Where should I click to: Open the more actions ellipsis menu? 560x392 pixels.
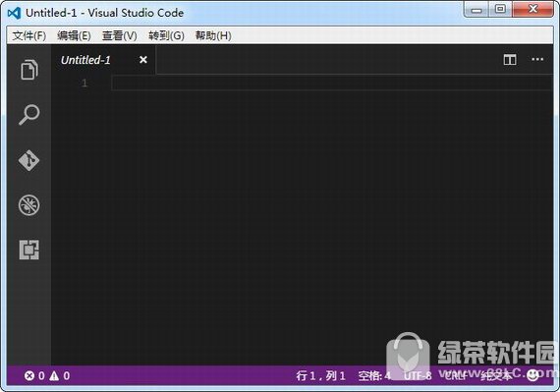click(537, 59)
